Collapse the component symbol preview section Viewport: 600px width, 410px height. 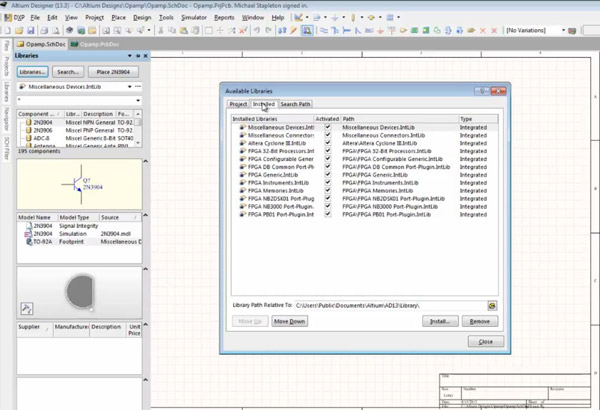point(145,161)
